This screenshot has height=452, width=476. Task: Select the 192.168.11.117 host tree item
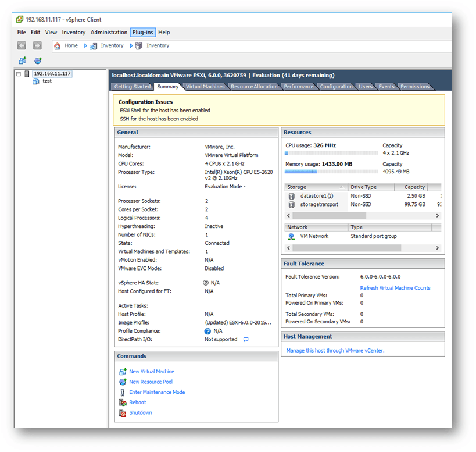click(52, 73)
